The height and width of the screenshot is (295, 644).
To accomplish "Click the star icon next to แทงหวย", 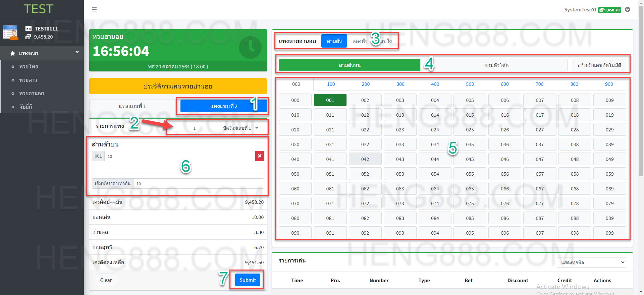I will point(13,53).
